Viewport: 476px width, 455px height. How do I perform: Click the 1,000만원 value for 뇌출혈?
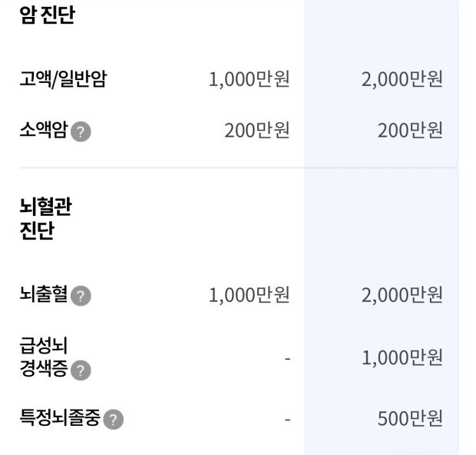[x=249, y=294]
